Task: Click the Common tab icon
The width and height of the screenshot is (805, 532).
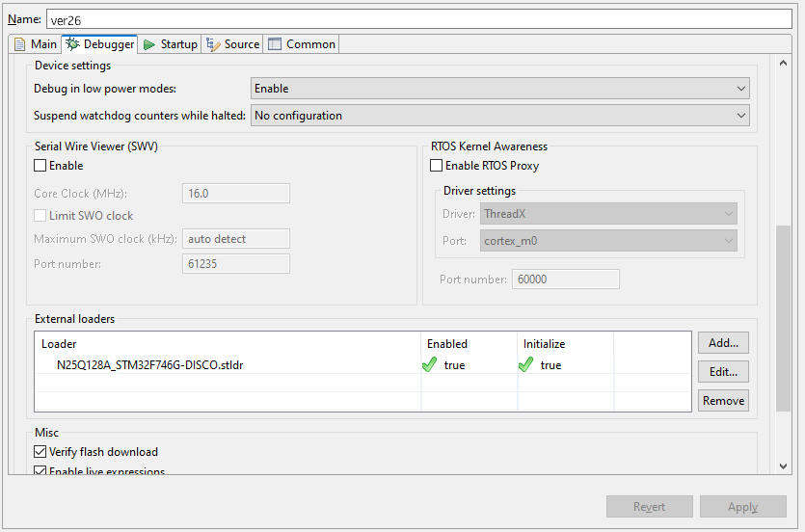Action: point(275,44)
